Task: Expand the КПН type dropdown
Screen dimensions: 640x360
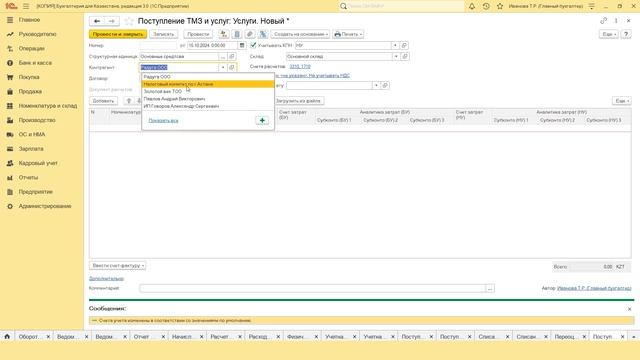Action: pyautogui.click(x=395, y=45)
